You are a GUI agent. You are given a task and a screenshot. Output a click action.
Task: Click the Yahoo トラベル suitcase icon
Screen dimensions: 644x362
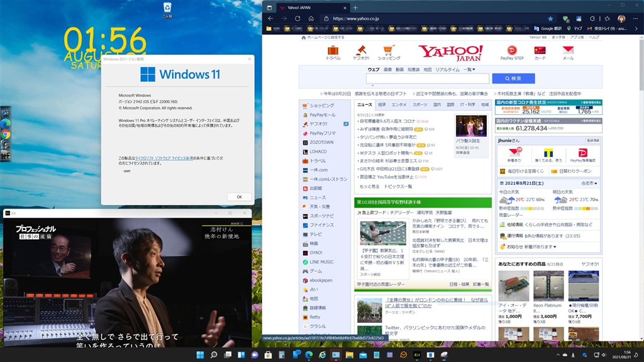[333, 50]
